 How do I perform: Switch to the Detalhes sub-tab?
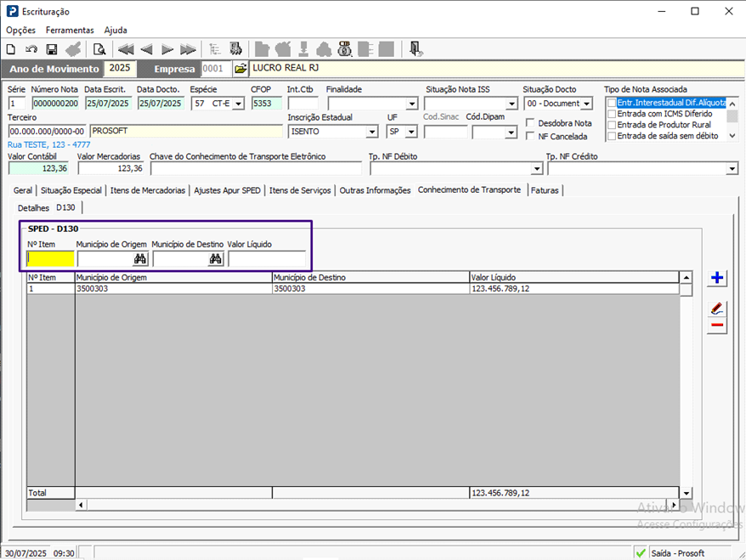click(x=34, y=207)
